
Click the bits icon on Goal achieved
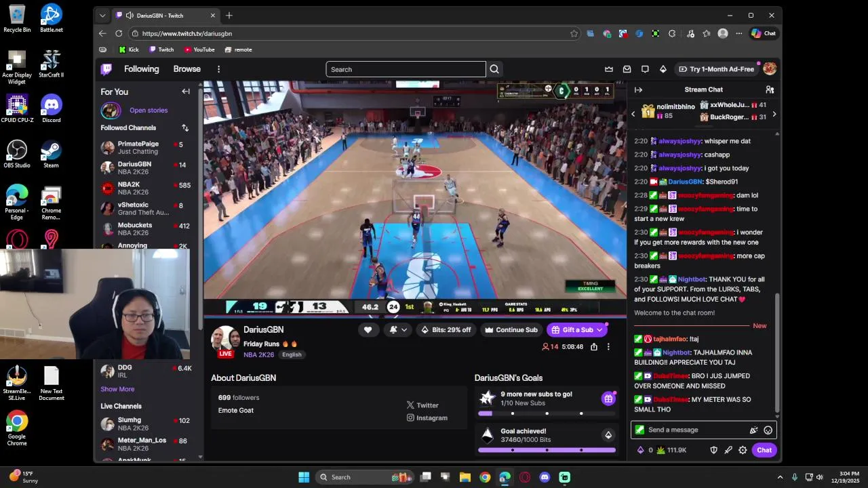pyautogui.click(x=608, y=435)
